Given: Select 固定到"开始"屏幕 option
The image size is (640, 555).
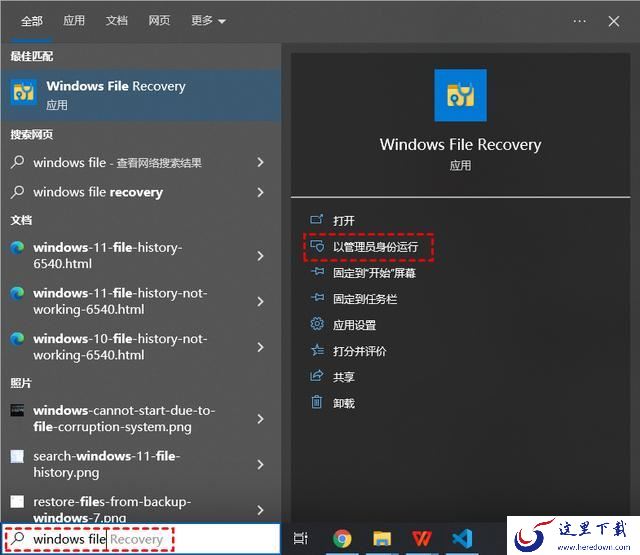Looking at the screenshot, I should point(374,273).
